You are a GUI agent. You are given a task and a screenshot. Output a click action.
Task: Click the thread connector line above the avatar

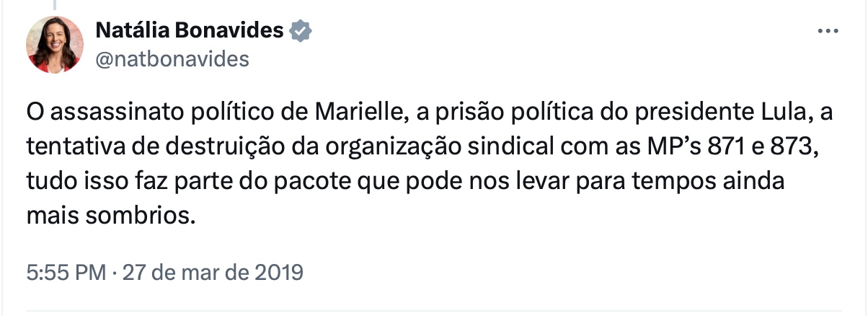click(55, 4)
